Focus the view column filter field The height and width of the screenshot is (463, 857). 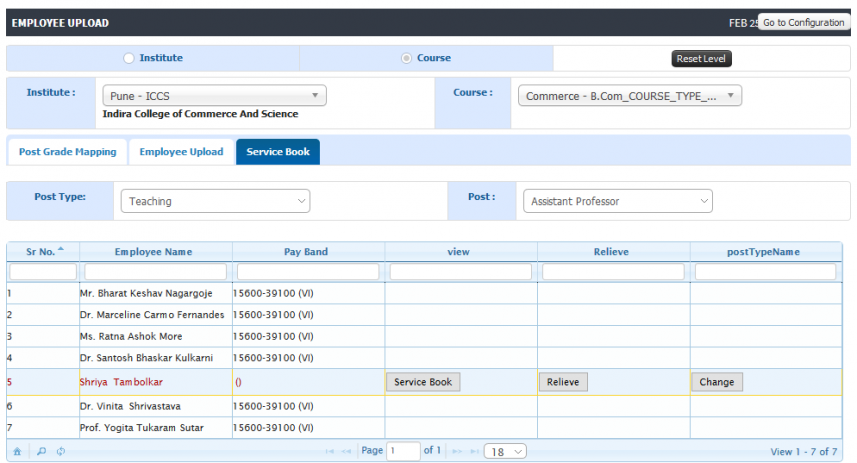pyautogui.click(x=461, y=272)
